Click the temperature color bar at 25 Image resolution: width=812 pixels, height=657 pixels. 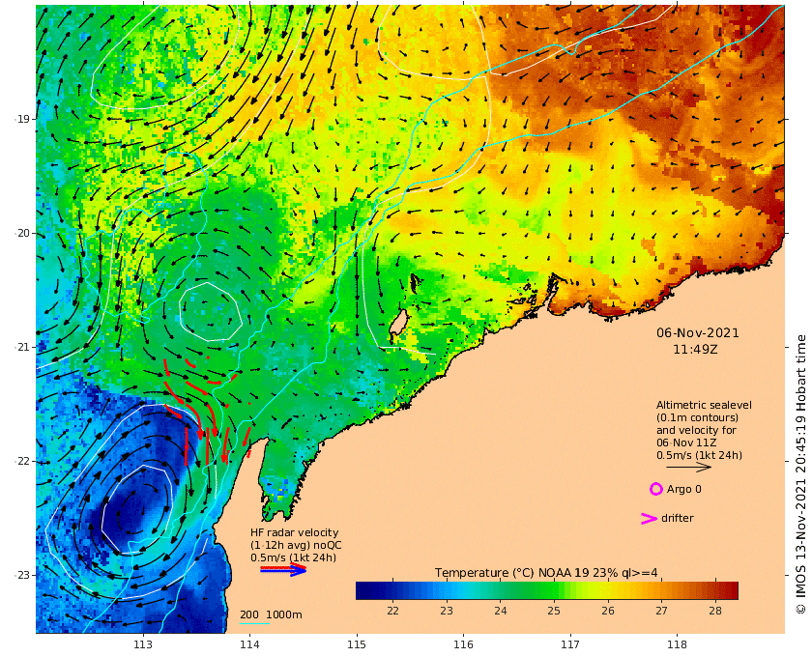[554, 590]
